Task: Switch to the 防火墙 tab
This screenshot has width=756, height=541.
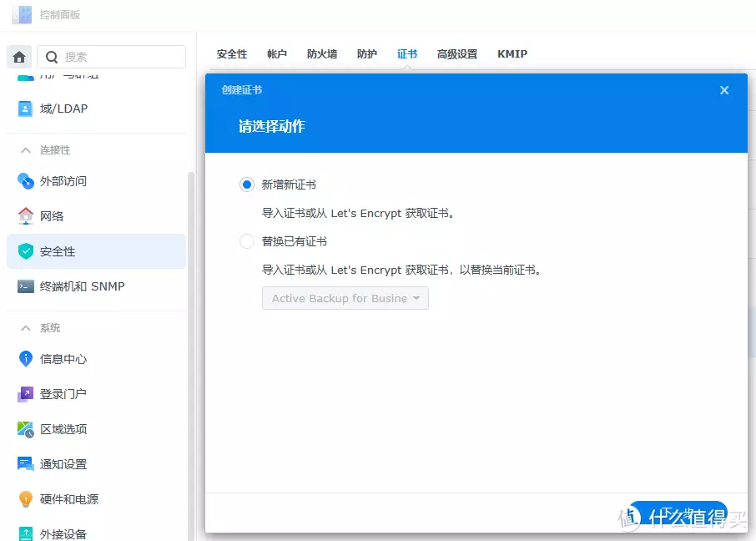Action: coord(322,54)
